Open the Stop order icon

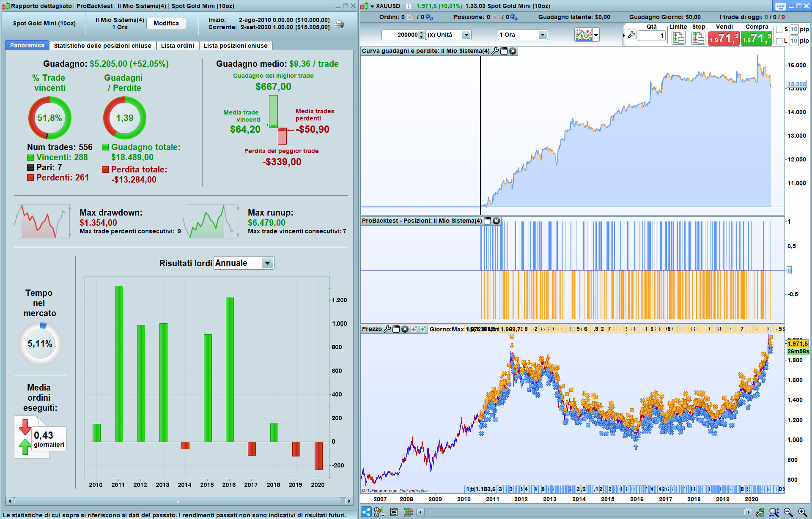pos(698,38)
